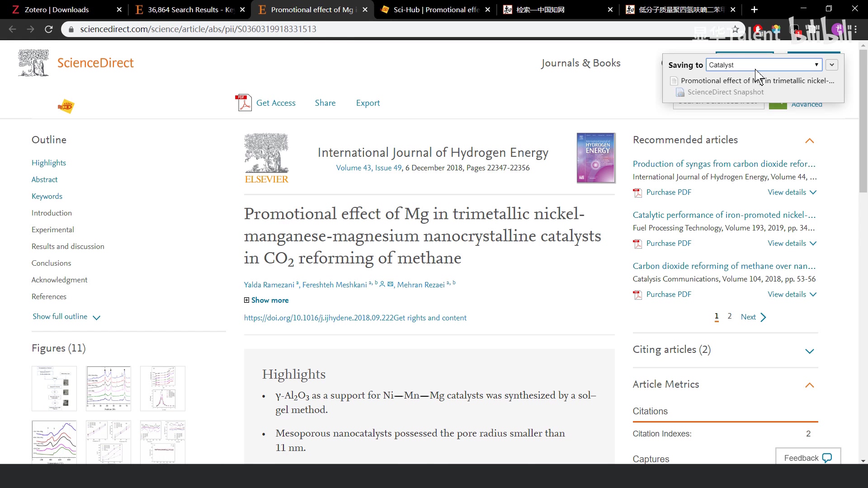Close the Sci-Hub tab

click(487, 9)
